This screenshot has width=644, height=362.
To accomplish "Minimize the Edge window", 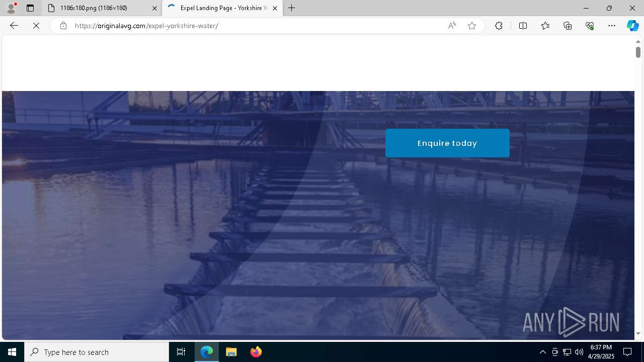I will [x=586, y=8].
